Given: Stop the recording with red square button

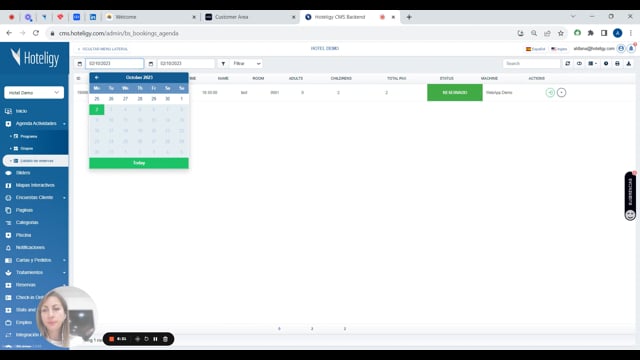Looking at the screenshot, I should click(x=111, y=339).
